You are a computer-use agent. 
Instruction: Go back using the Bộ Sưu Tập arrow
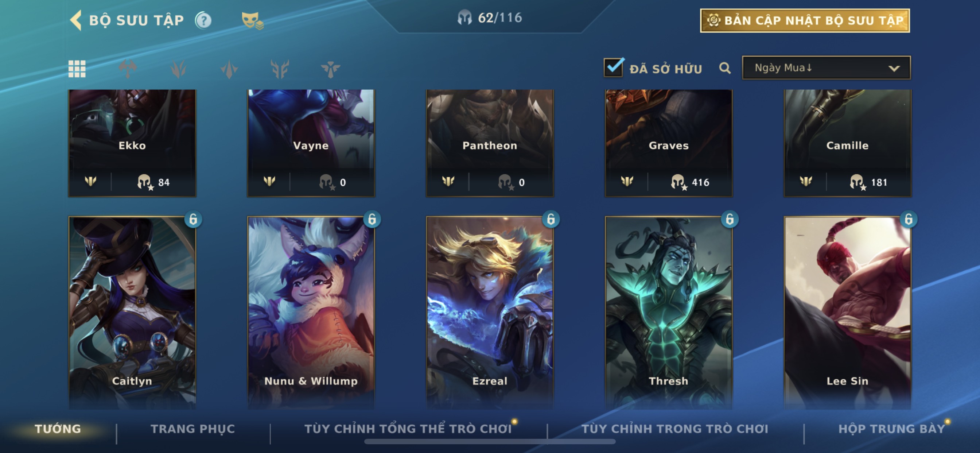point(76,20)
